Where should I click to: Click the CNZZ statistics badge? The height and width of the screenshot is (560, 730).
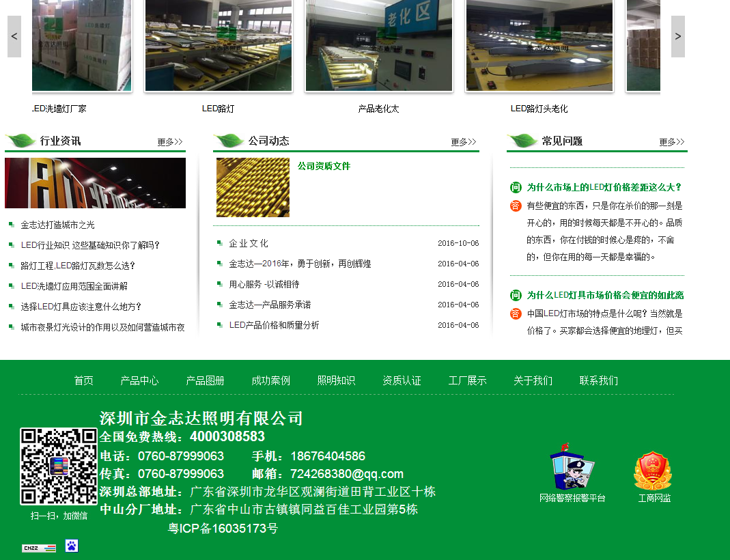[39, 548]
